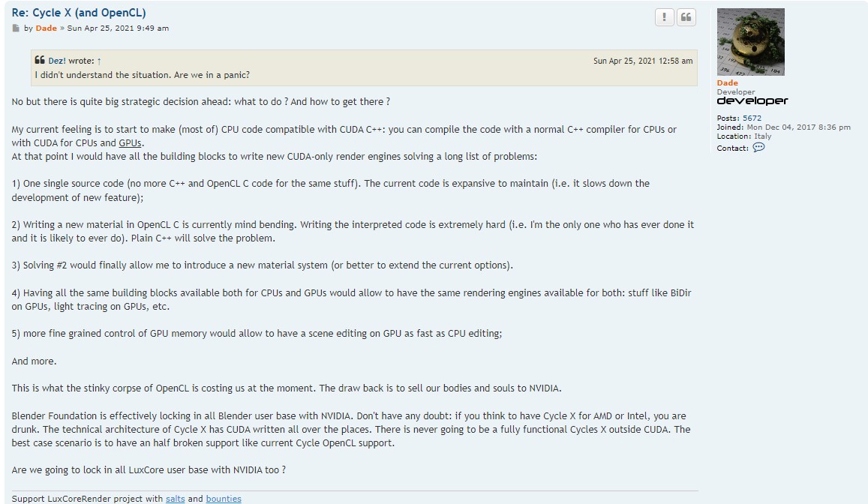The width and height of the screenshot is (868, 504).
Task: Open Dade's avatar image
Action: pos(750,42)
